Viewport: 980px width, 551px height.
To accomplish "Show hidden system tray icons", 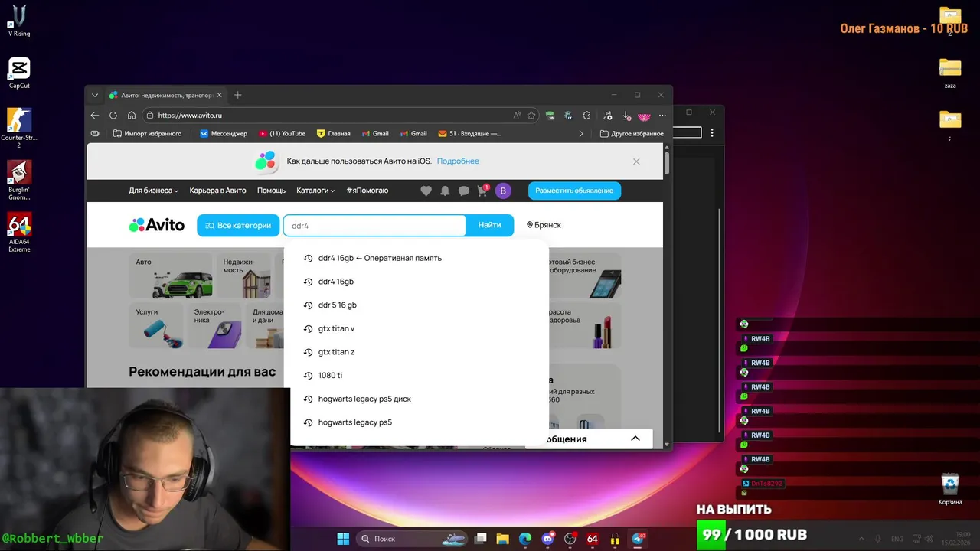I will [x=861, y=539].
